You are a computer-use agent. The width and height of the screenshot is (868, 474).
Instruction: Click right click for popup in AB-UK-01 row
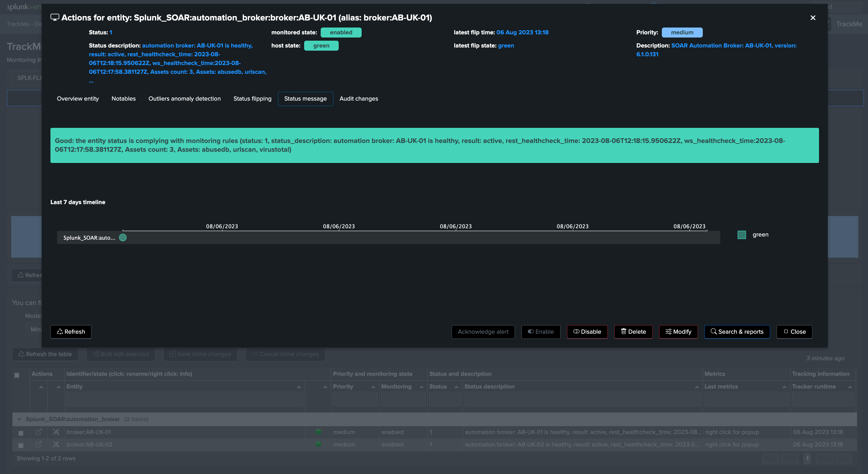pos(732,432)
